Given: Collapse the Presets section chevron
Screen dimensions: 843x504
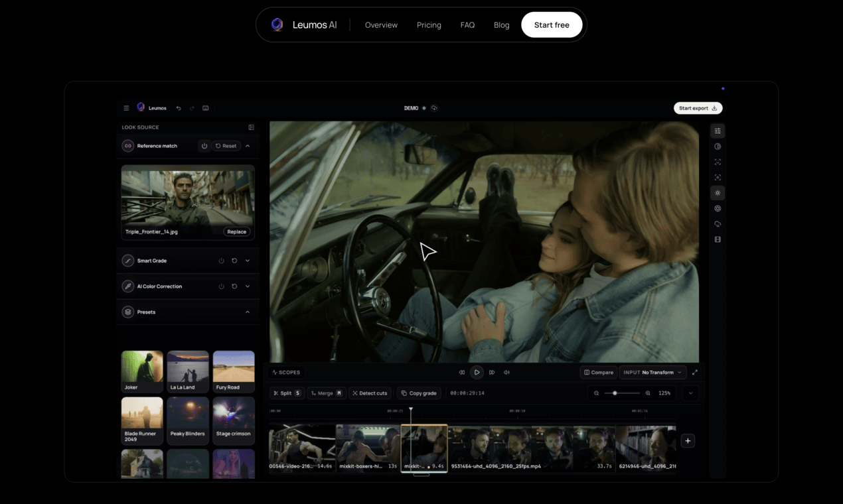Looking at the screenshot, I should (x=248, y=312).
